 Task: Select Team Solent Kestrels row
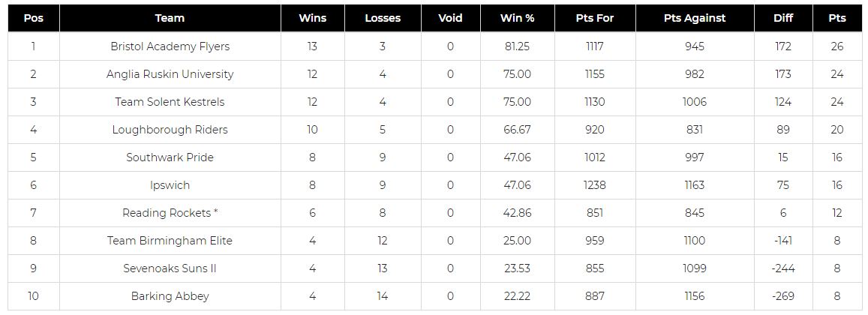(x=170, y=102)
